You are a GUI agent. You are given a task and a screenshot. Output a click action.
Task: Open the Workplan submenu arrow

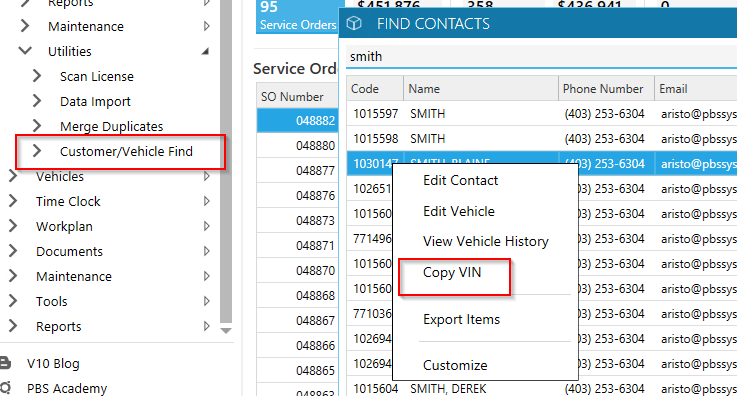coord(206,226)
